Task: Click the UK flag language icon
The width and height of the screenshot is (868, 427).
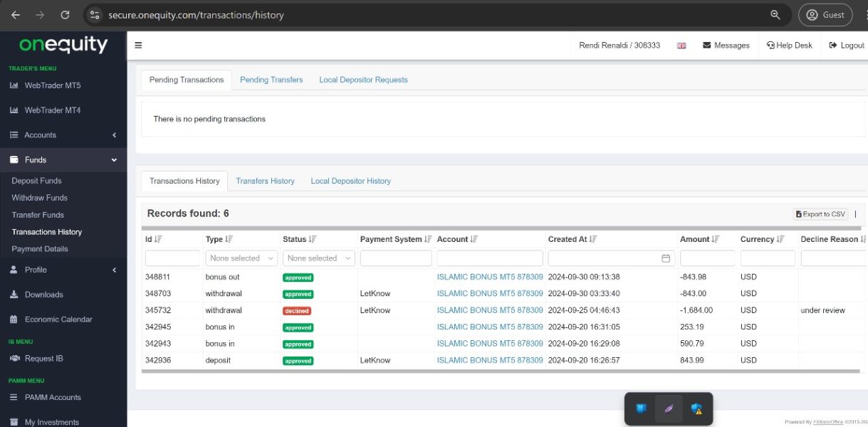Action: click(681, 46)
